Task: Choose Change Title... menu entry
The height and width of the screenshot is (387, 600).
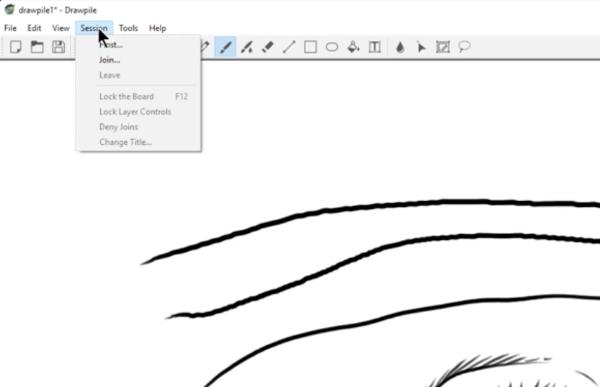Action: coord(140,142)
